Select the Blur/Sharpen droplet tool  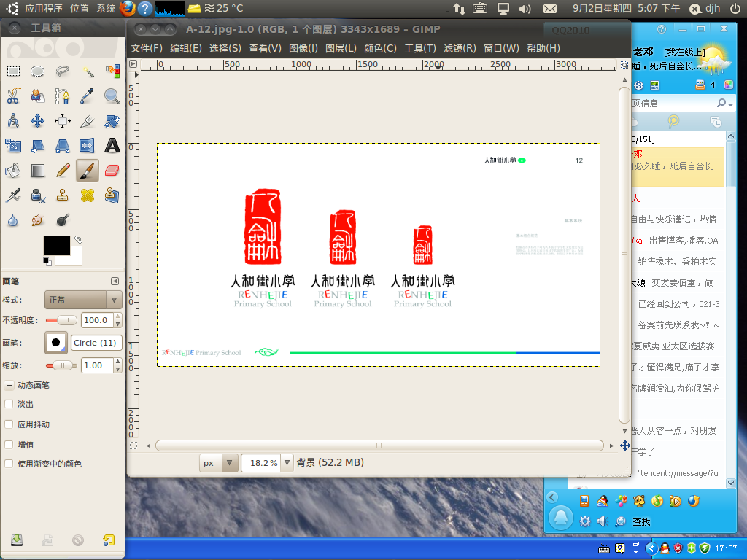13,220
